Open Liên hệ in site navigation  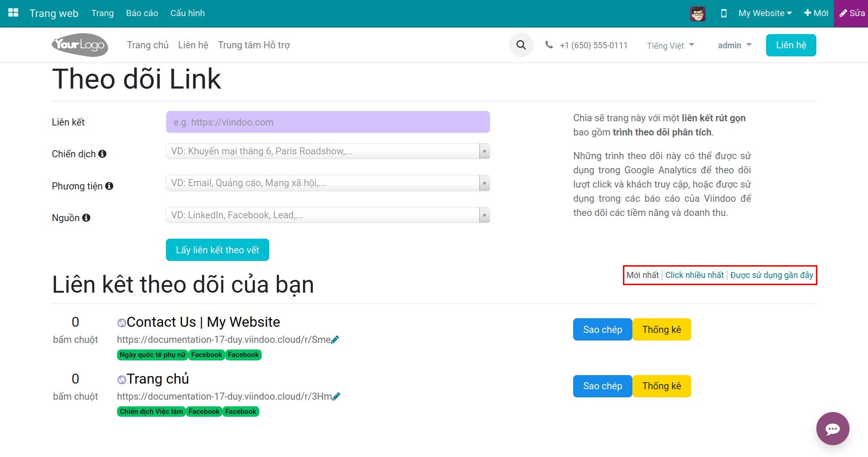click(x=193, y=45)
